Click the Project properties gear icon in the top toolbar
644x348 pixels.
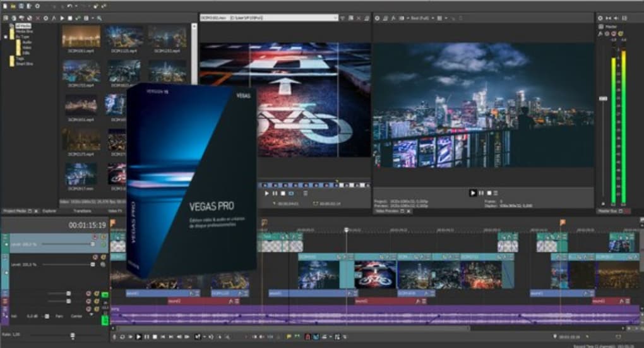37,6
